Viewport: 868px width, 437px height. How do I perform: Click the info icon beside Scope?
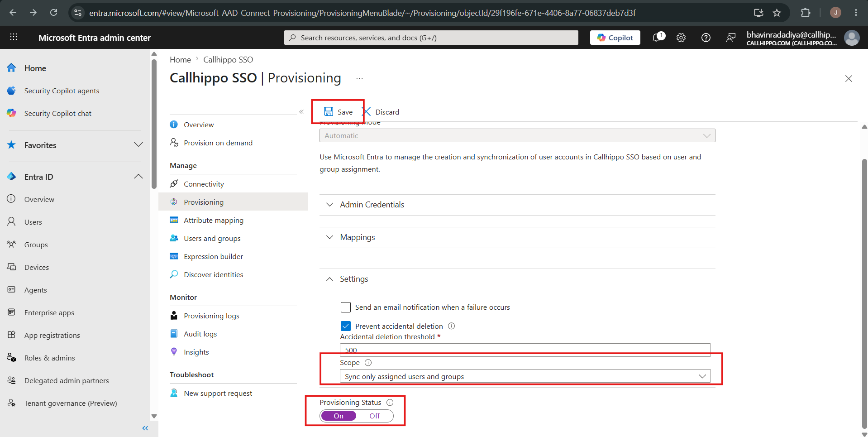368,362
